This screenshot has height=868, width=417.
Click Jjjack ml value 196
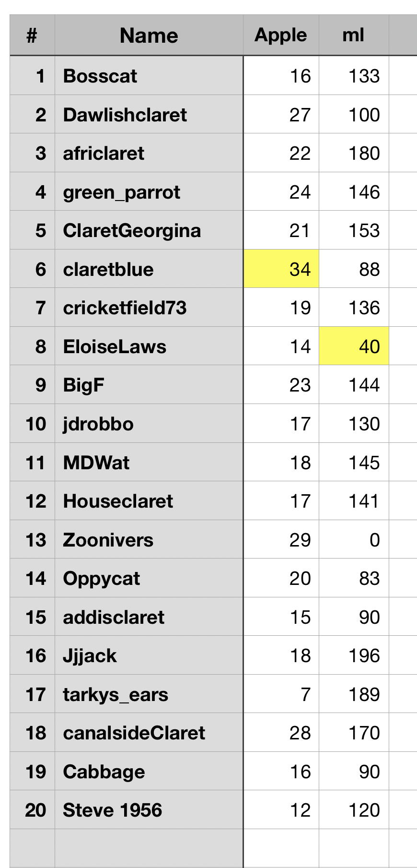[x=354, y=655]
